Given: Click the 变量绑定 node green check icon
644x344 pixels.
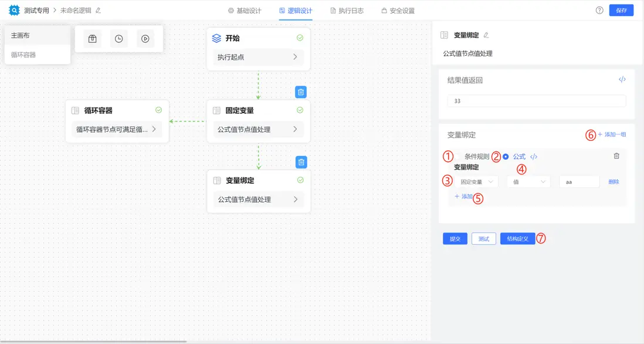Looking at the screenshot, I should [300, 180].
